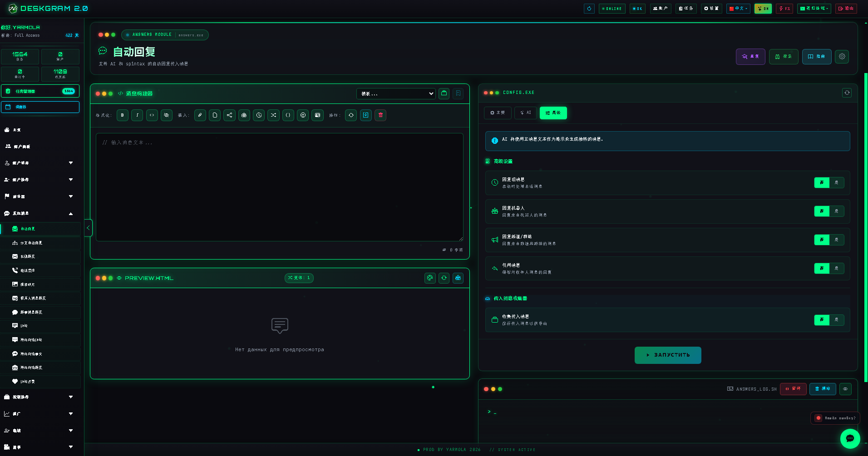Switch to the AI config tab

coord(526,113)
